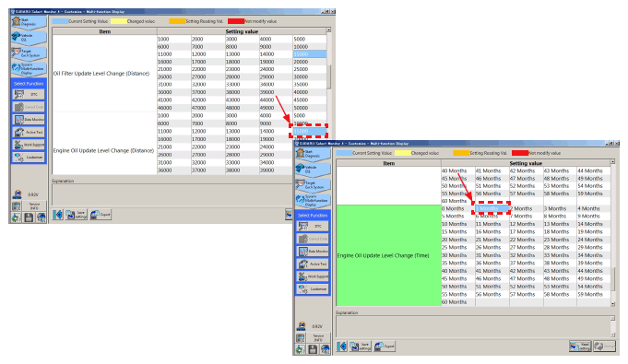Click the back arrow toolbar icon in Time window

(341, 346)
